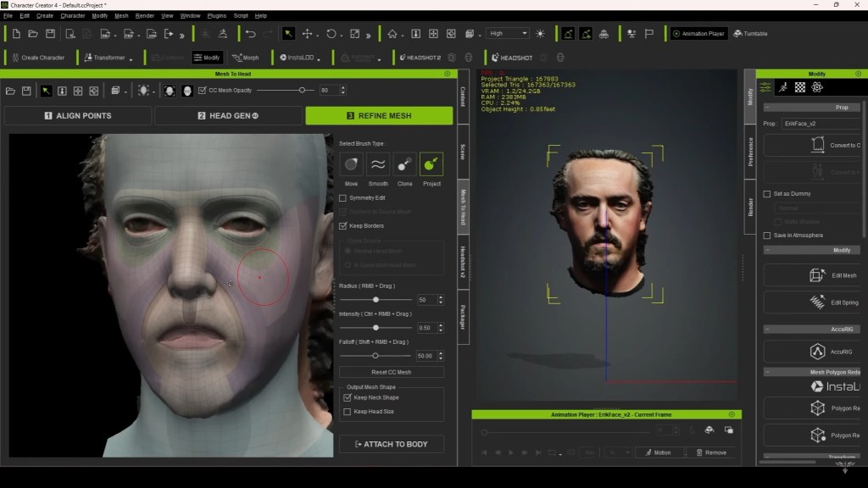Save project with disk icon in main toolbar

50,34
